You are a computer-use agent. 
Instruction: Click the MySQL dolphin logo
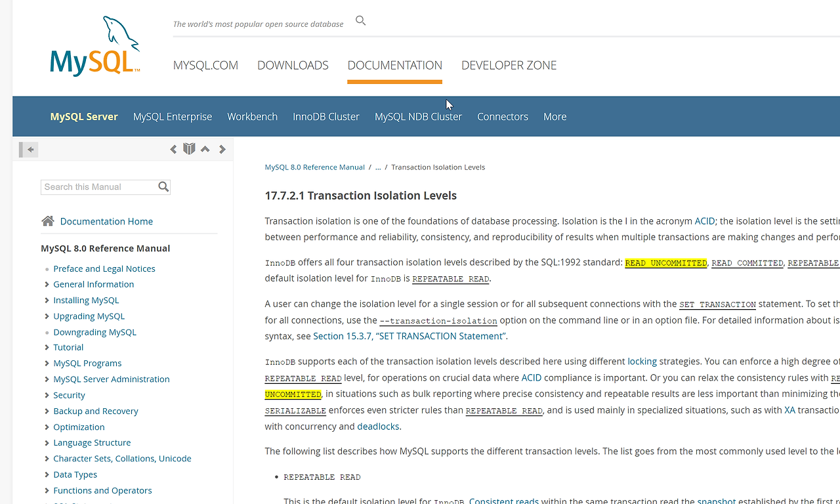click(95, 47)
